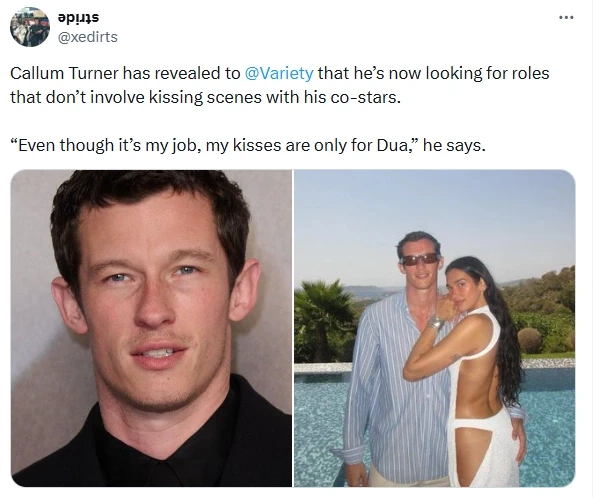This screenshot has width=593, height=497.
Task: Click the quote line mentioning Dua
Action: point(248,145)
